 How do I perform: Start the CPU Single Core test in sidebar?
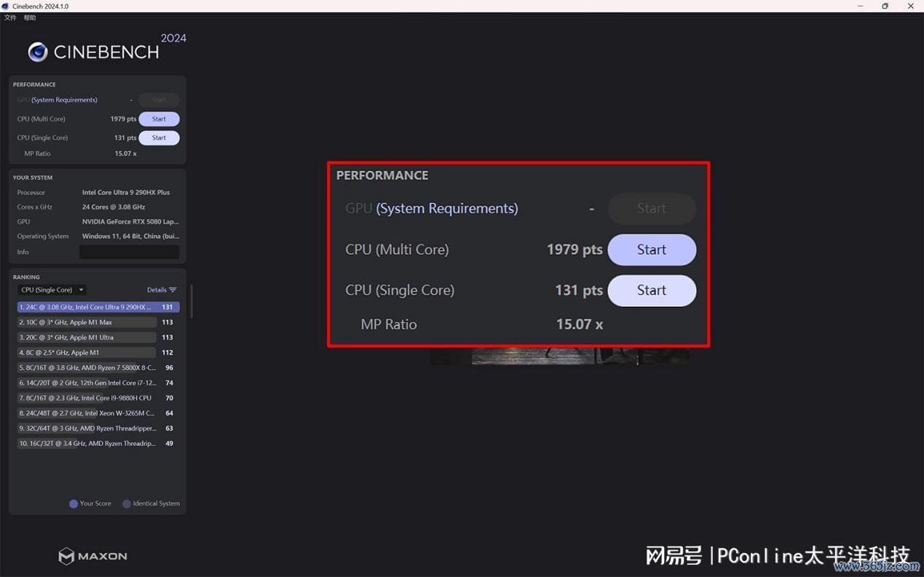point(159,138)
